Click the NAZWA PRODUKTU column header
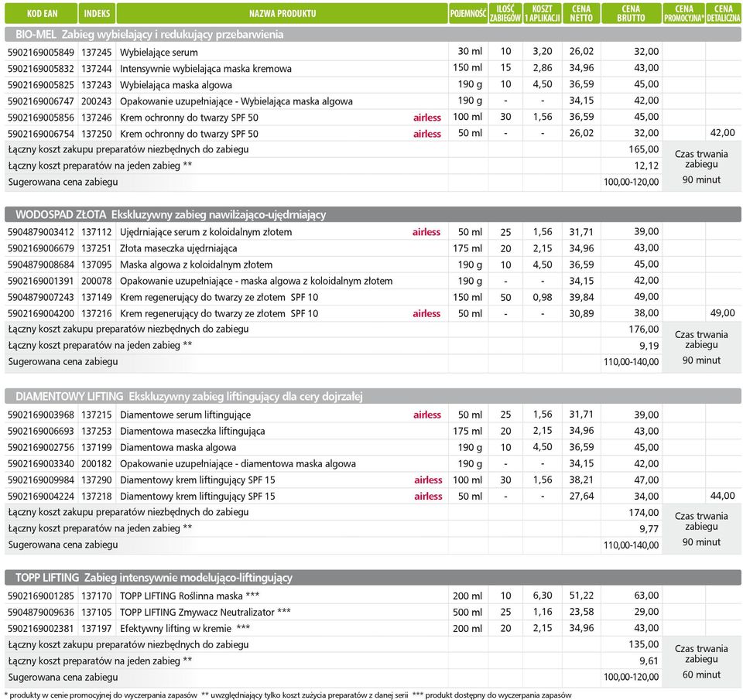Screen dimensions: 743x700 click(282, 13)
